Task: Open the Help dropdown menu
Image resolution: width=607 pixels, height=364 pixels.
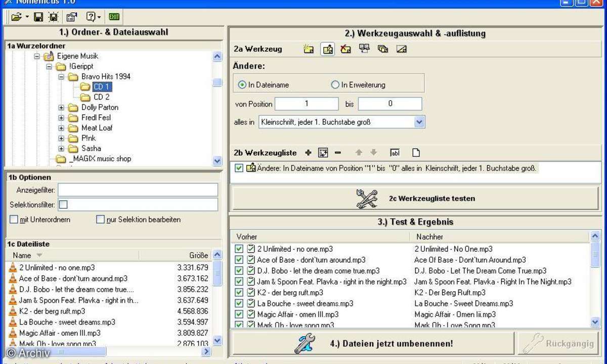Action: tap(100, 16)
